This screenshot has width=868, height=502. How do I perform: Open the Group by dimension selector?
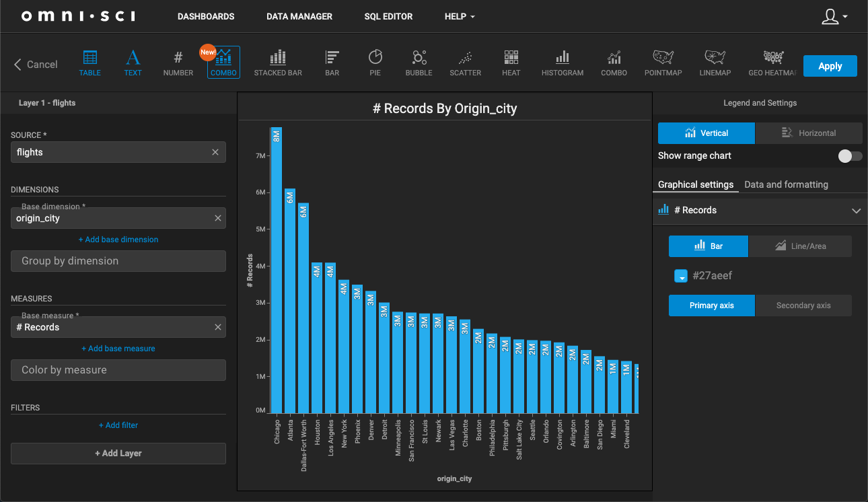tap(118, 261)
